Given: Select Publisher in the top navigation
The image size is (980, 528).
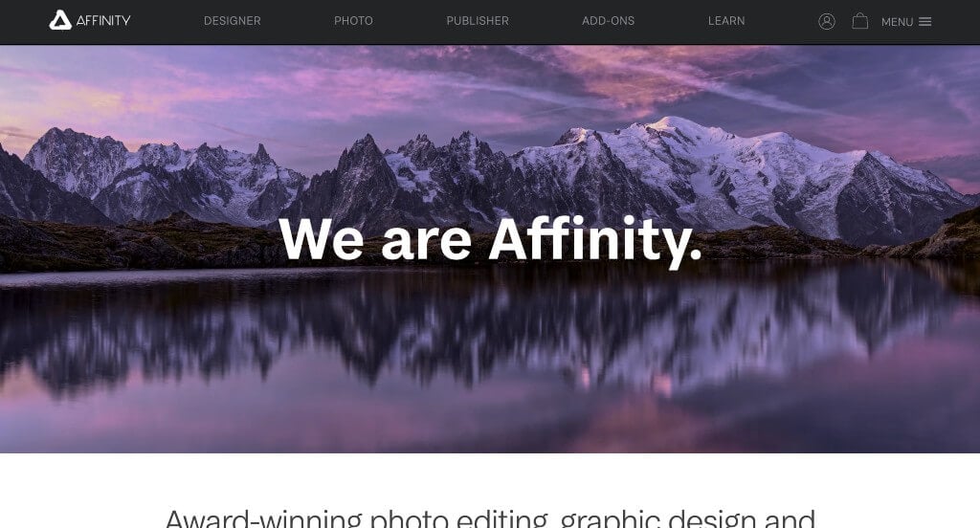Looking at the screenshot, I should tap(478, 21).
